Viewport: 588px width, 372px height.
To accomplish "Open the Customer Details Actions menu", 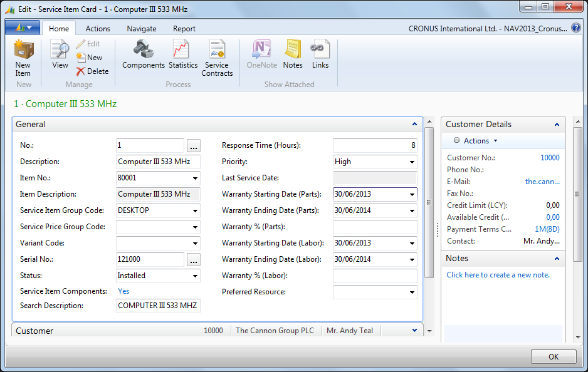I will 476,141.
